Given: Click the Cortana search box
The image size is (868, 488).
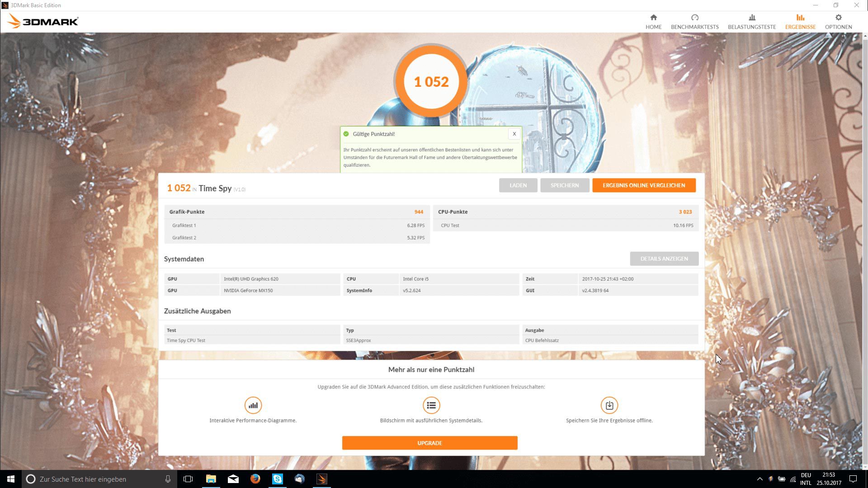Looking at the screenshot, I should click(99, 479).
